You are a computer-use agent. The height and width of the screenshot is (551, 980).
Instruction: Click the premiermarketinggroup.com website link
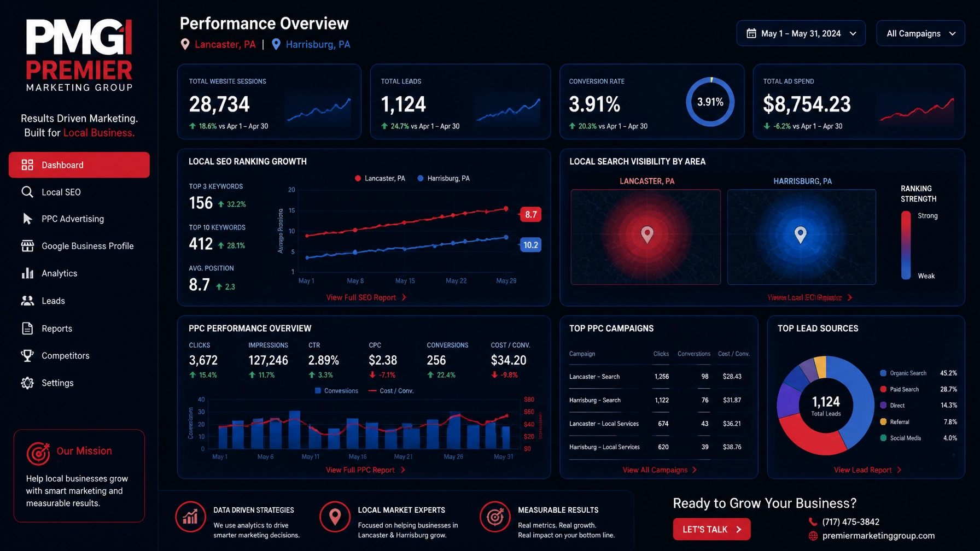pyautogui.click(x=878, y=536)
